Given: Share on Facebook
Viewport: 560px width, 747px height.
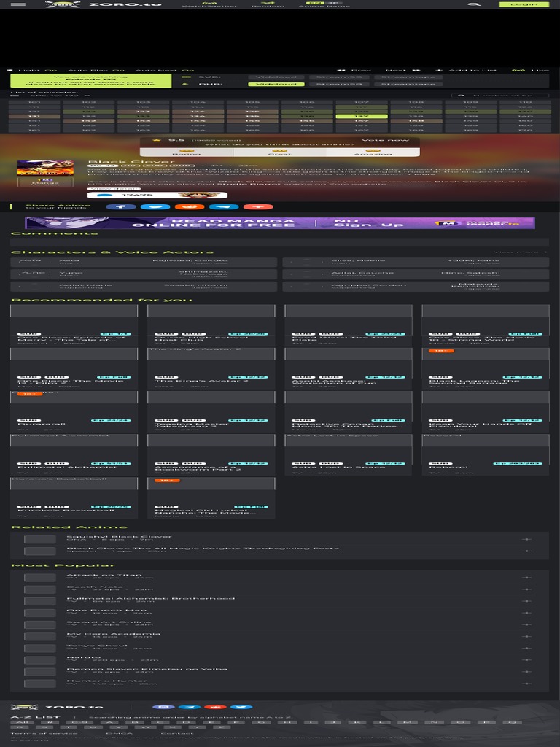Looking at the screenshot, I should click(x=121, y=206).
